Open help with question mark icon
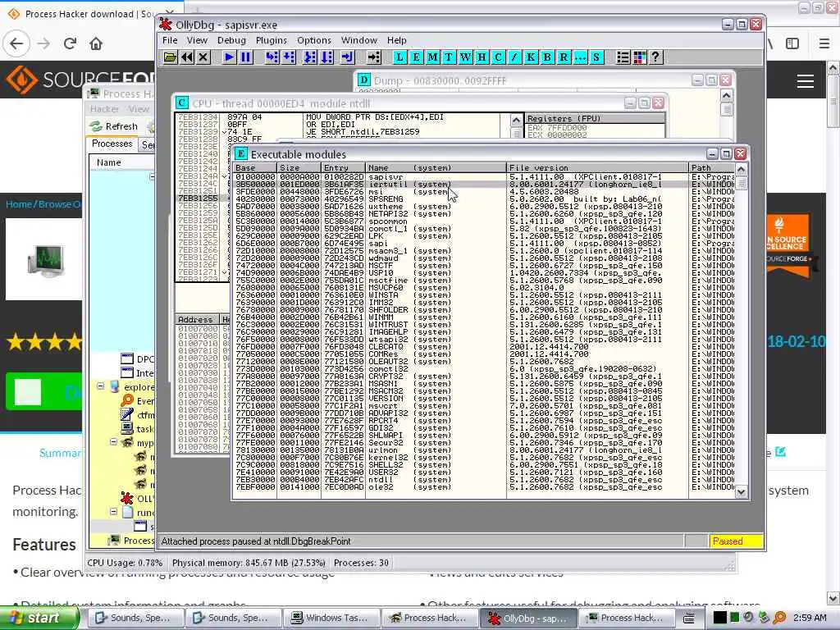Image resolution: width=840 pixels, height=630 pixels. tap(655, 57)
